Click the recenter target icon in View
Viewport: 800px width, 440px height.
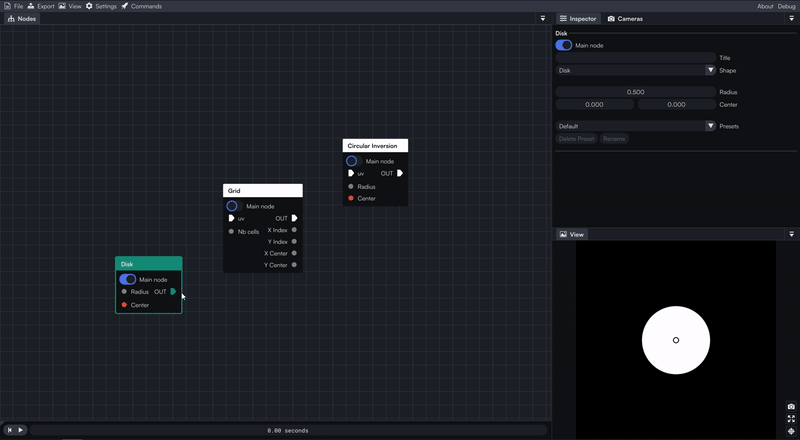tap(791, 431)
